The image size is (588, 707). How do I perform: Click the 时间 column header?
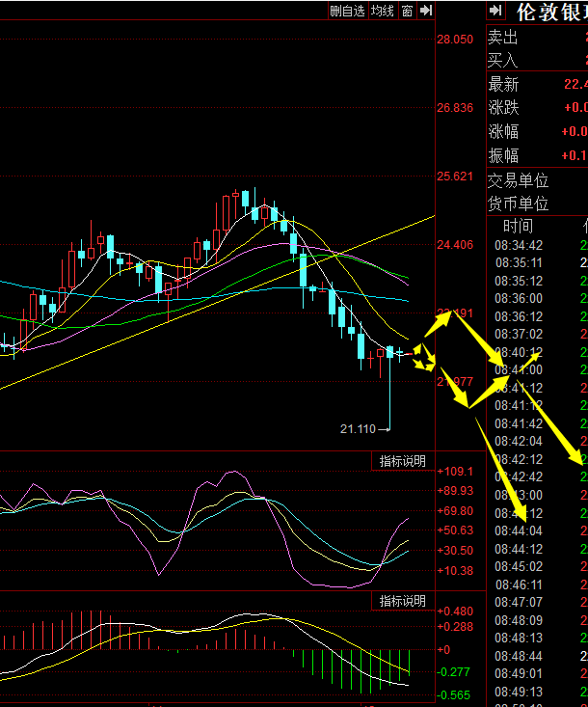click(x=518, y=227)
